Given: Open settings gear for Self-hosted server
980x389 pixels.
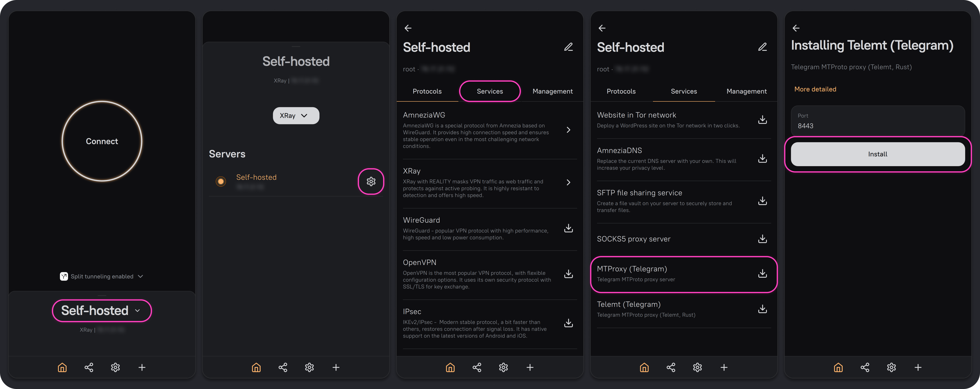Looking at the screenshot, I should [371, 182].
